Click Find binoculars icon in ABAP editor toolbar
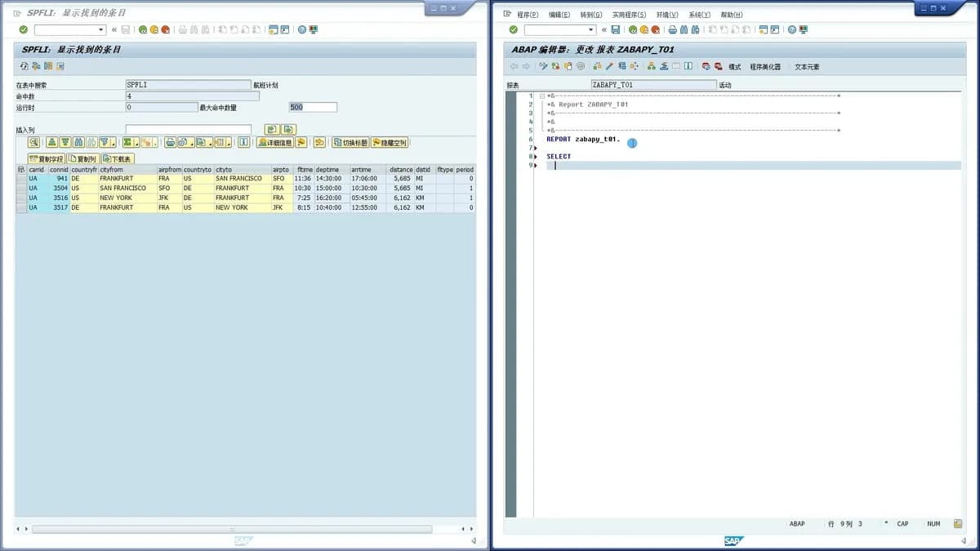 click(684, 29)
